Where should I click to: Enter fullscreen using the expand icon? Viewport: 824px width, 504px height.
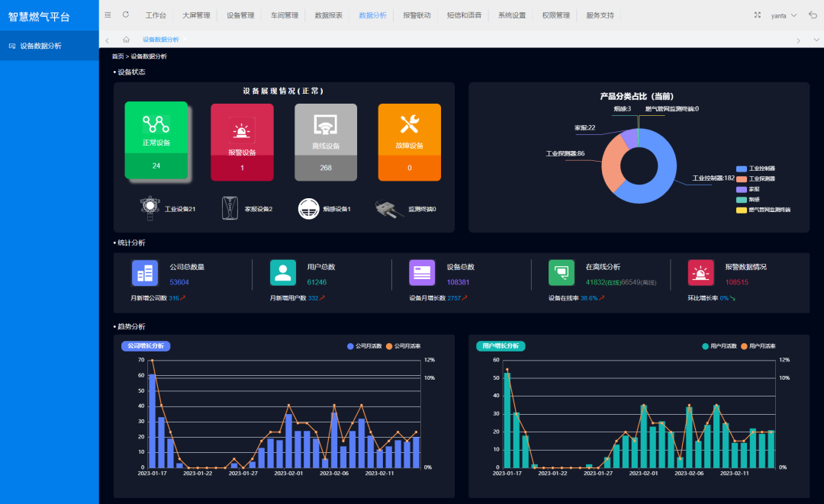click(x=758, y=15)
